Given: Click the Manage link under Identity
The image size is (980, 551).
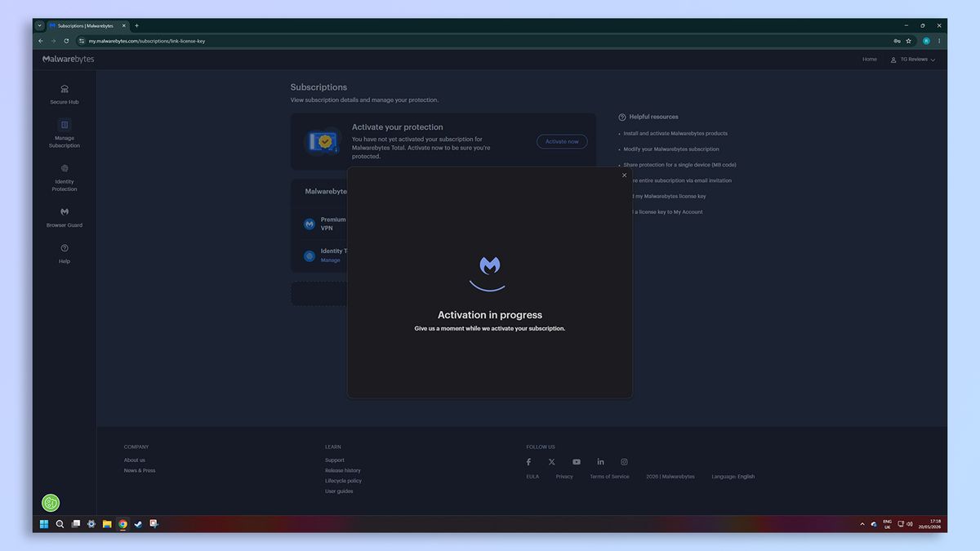Looking at the screenshot, I should tap(330, 260).
